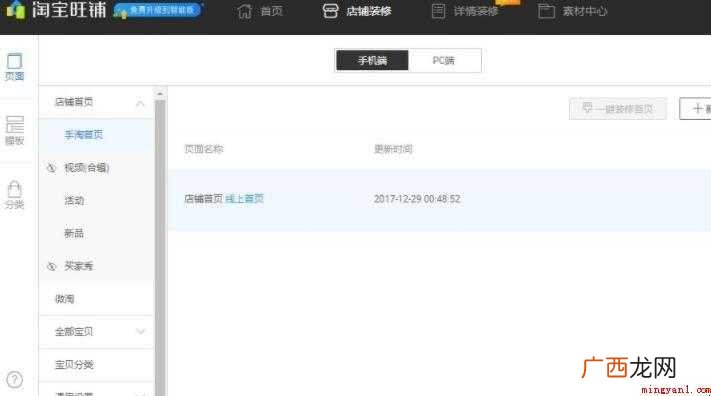The height and width of the screenshot is (396, 711).
Task: Open the 页面 sidebar icon
Action: (x=15, y=66)
